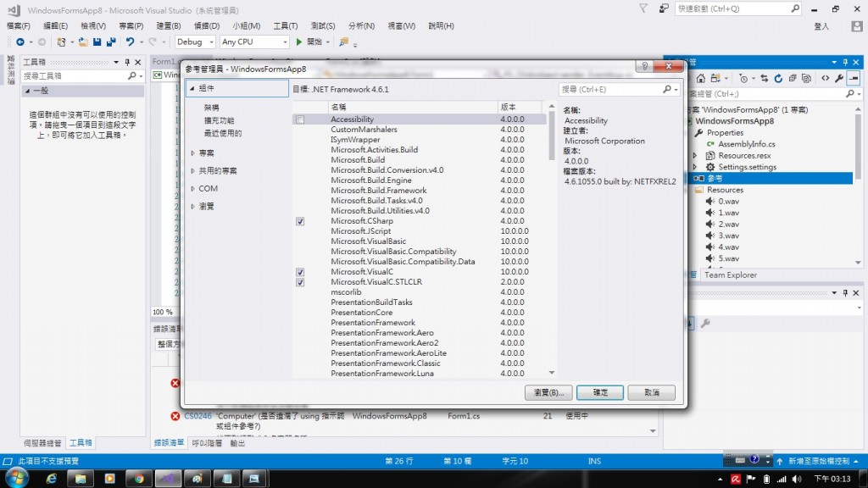This screenshot has width=868, height=488.
Task: Select the Microsoft.VisualBasic assembly row
Action: (x=419, y=241)
